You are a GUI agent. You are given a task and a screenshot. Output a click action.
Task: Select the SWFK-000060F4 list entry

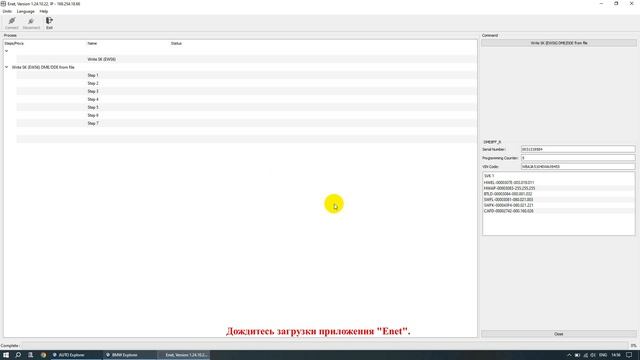pyautogui.click(x=558, y=205)
